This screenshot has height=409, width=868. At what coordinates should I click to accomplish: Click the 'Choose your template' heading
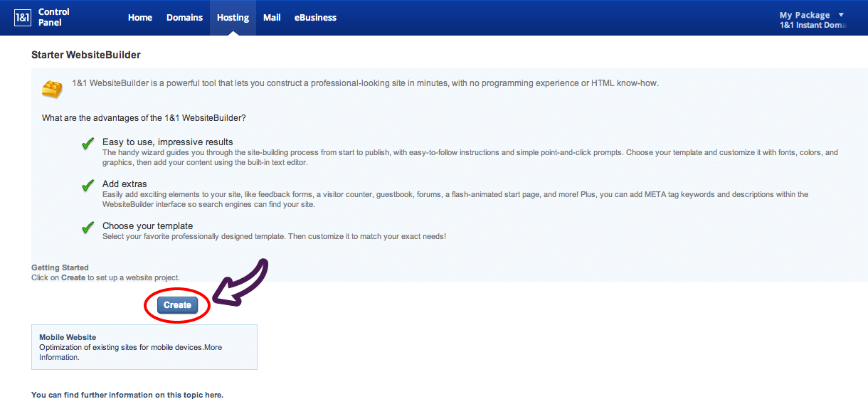click(147, 226)
